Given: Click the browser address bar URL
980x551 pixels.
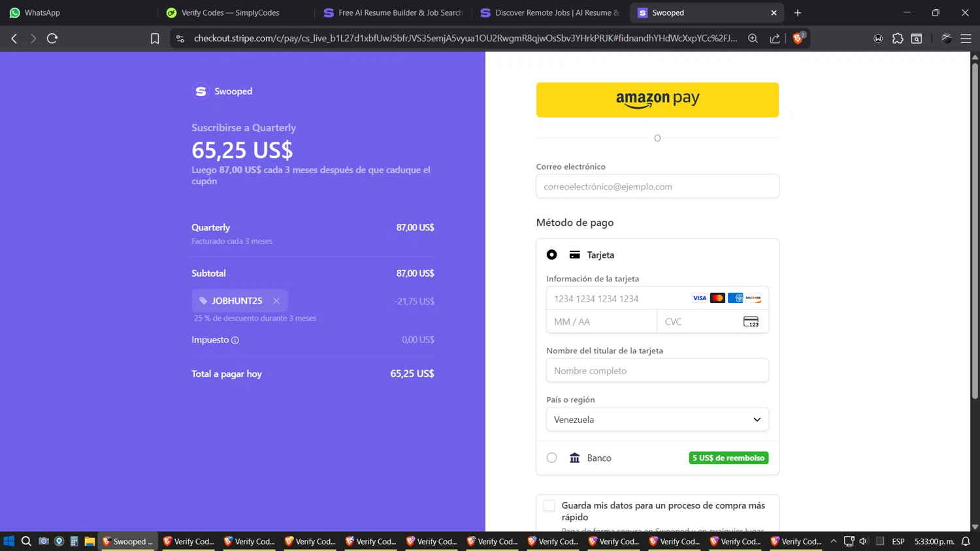Looking at the screenshot, I should (x=465, y=39).
